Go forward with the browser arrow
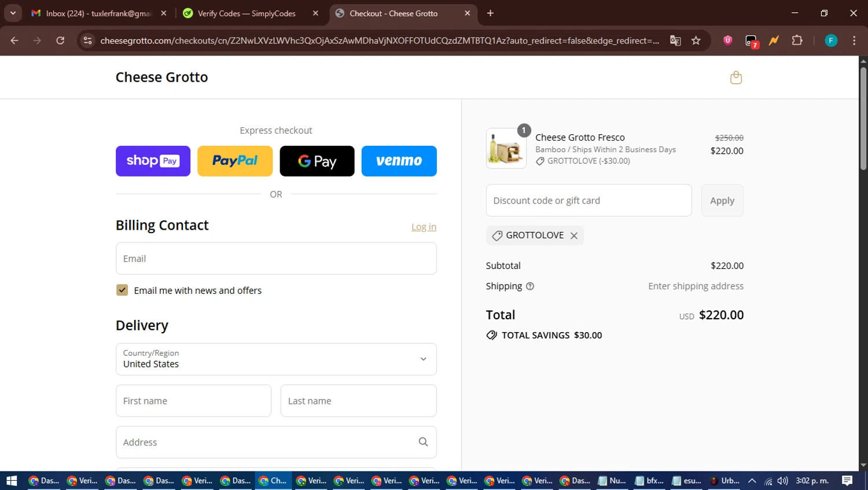The image size is (868, 490). coord(37,40)
